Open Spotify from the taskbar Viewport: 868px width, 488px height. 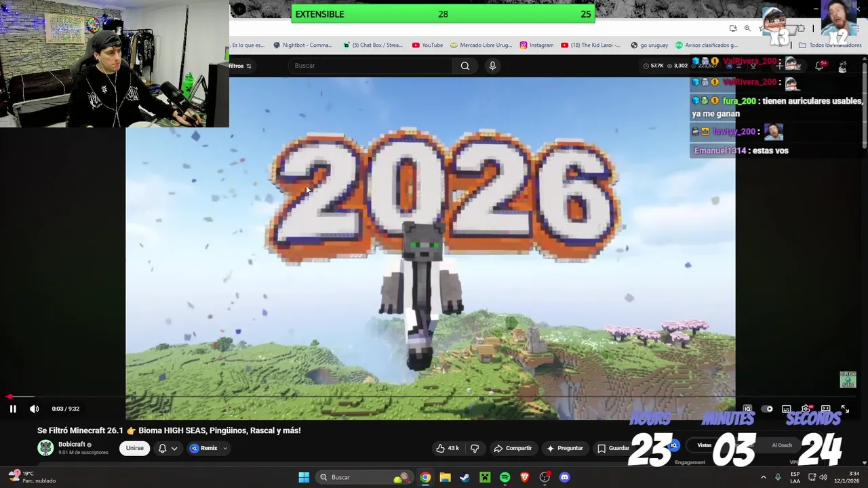pos(505,477)
